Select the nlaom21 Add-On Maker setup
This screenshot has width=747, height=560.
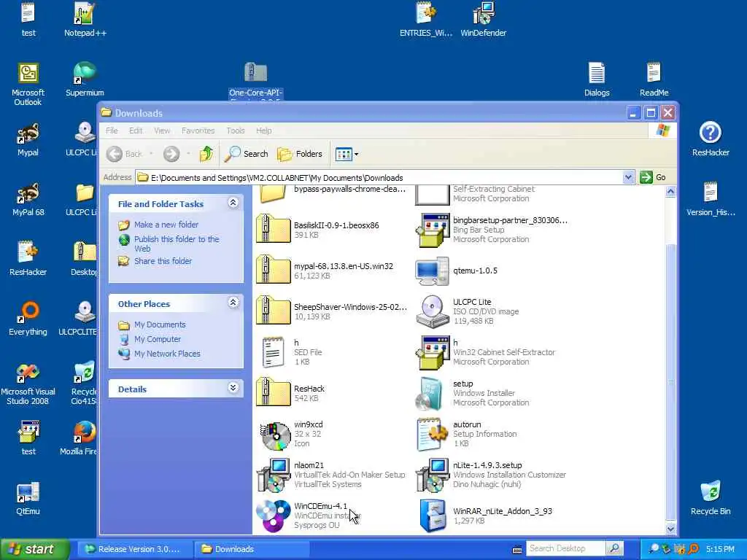(x=330, y=474)
